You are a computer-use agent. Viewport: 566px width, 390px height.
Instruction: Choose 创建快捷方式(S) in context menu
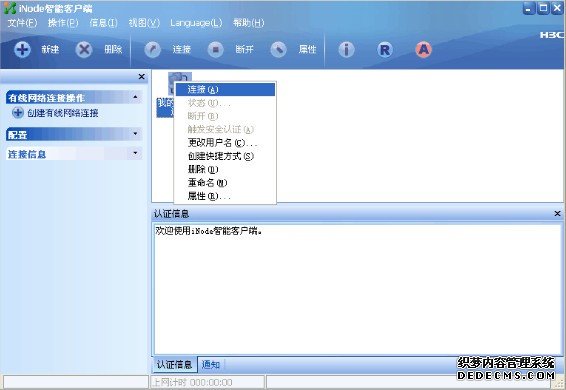pyautogui.click(x=225, y=156)
